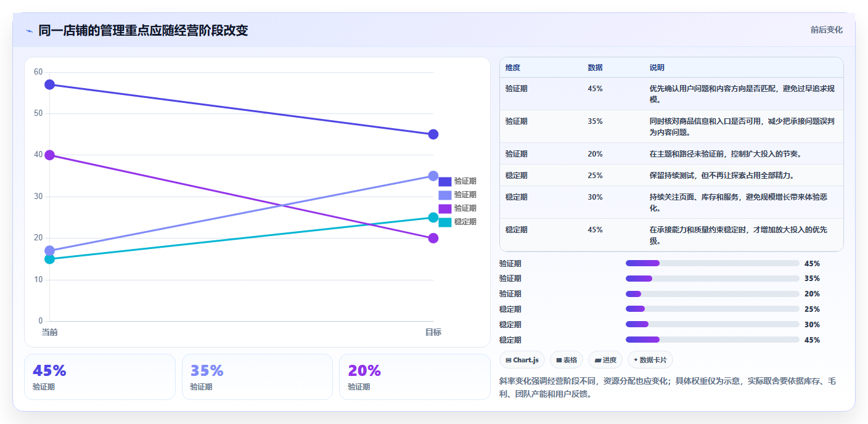Click the 当前 x-axis label
Image resolution: width=868 pixels, height=424 pixels.
[50, 332]
